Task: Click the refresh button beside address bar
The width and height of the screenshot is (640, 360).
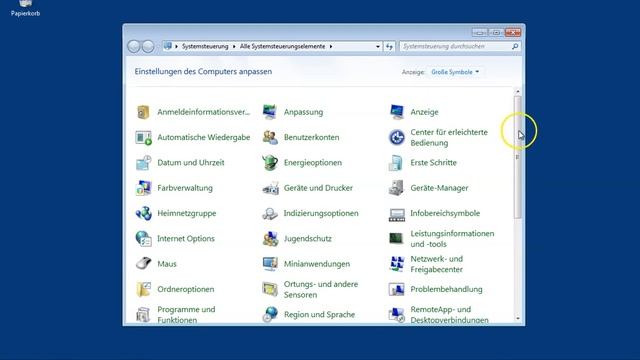Action: [x=389, y=47]
